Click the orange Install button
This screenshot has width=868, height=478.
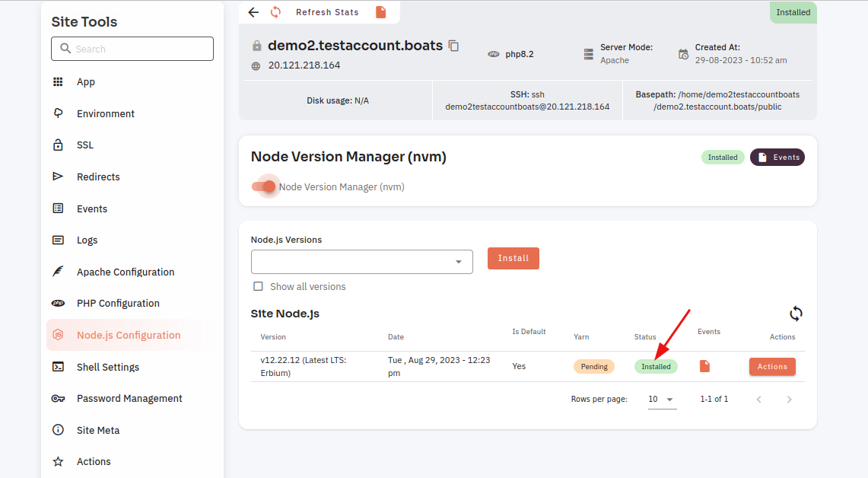513,258
